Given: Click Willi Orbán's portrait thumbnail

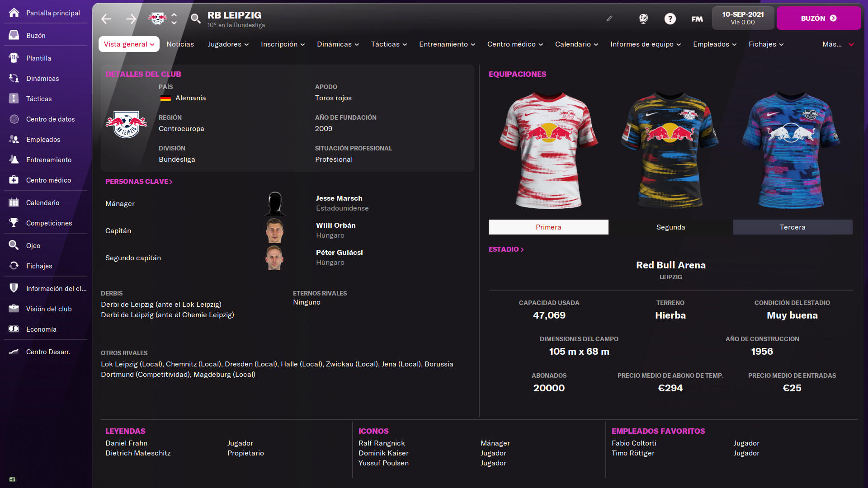Looking at the screenshot, I should point(274,230).
